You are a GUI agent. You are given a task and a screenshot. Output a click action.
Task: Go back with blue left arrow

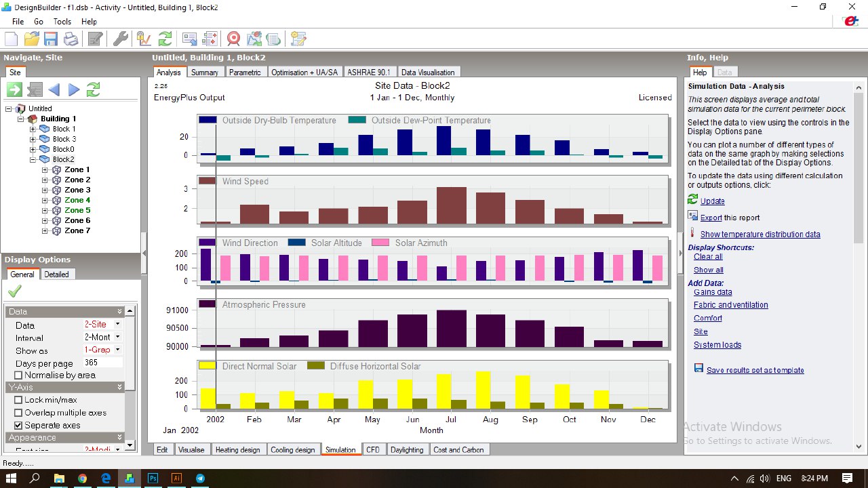tap(54, 89)
